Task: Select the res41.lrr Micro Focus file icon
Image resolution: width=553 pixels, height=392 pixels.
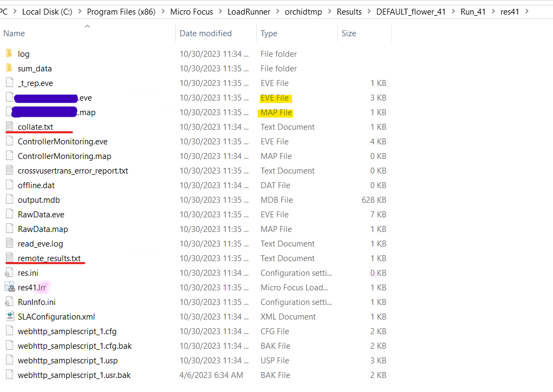Action: (x=10, y=287)
